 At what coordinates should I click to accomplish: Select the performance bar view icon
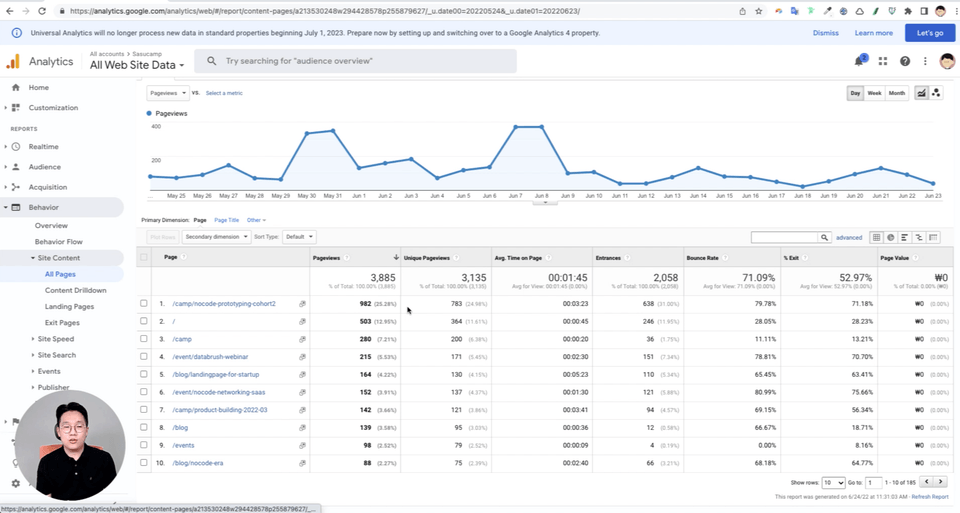pos(904,238)
